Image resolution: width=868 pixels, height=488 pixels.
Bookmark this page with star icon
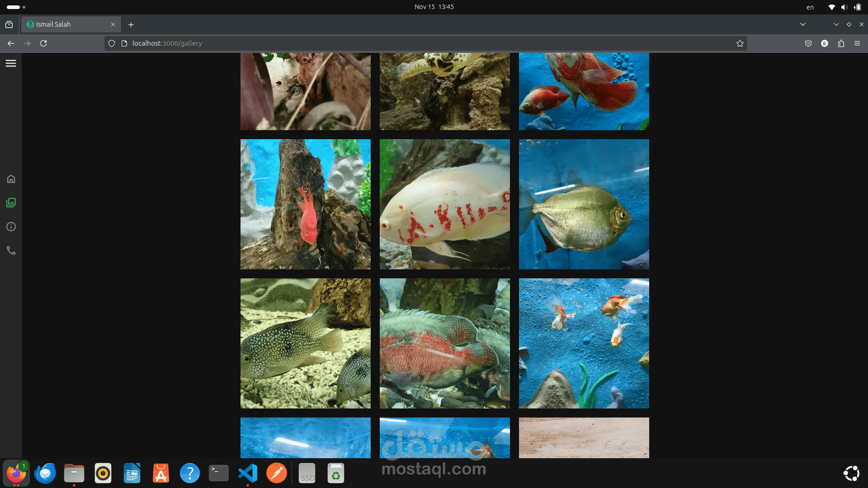click(740, 43)
